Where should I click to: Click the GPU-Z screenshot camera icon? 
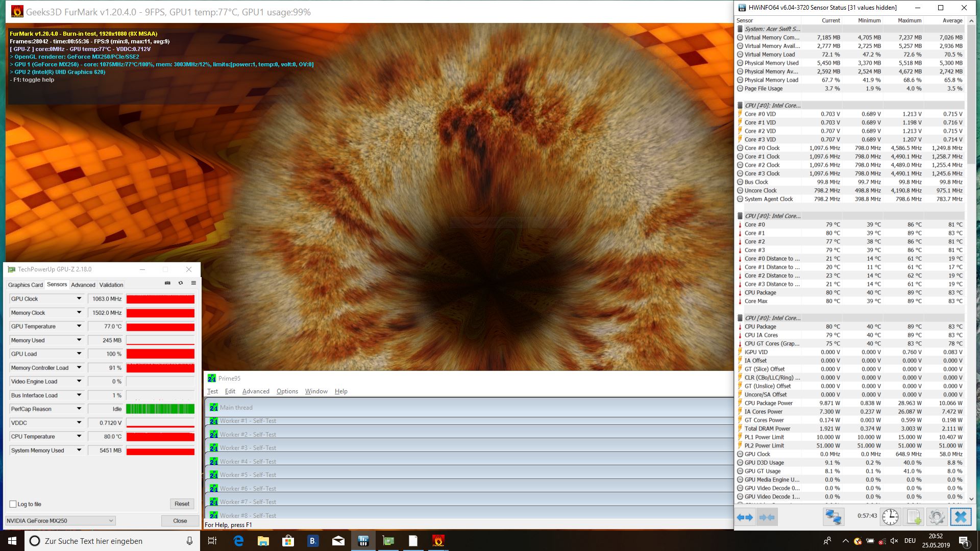pyautogui.click(x=167, y=283)
